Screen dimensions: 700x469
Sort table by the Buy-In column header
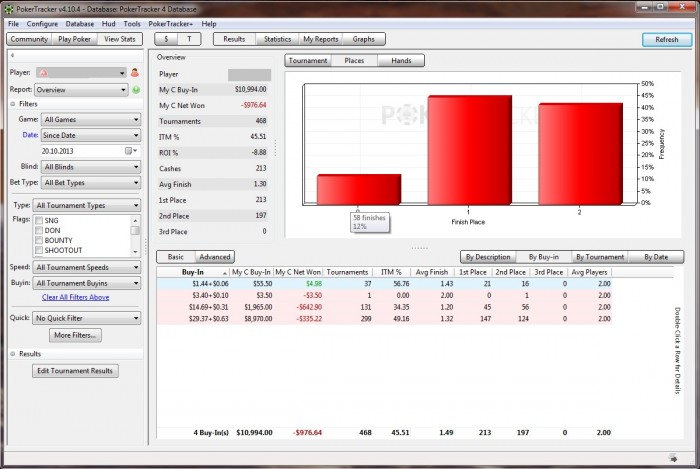point(193,272)
